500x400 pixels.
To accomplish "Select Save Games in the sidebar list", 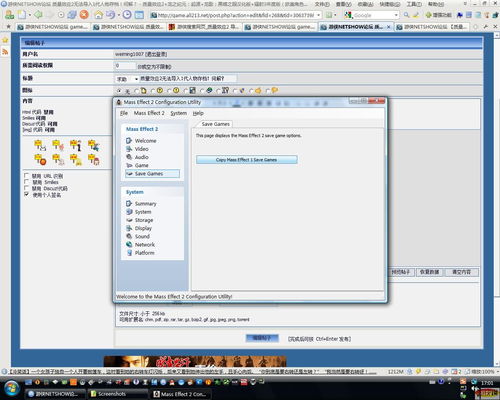I will pyautogui.click(x=152, y=174).
